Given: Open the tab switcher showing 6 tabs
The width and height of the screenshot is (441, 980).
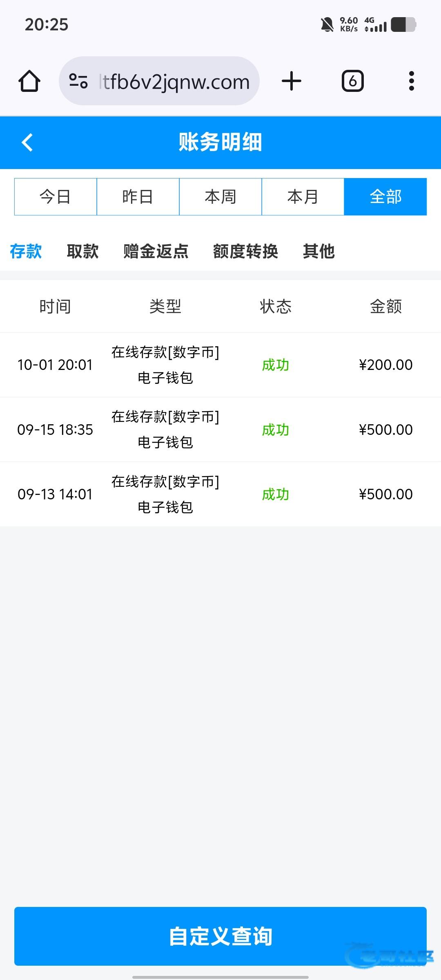Looking at the screenshot, I should [x=352, y=81].
